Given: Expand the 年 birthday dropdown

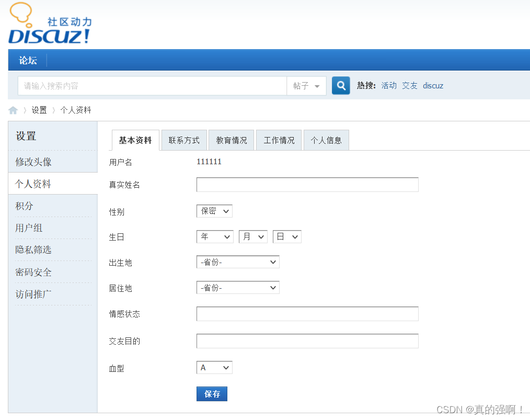Looking at the screenshot, I should point(214,236).
